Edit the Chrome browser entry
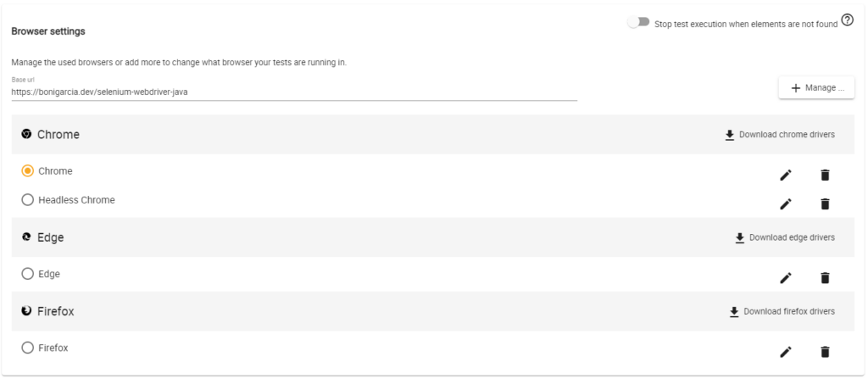 786,176
